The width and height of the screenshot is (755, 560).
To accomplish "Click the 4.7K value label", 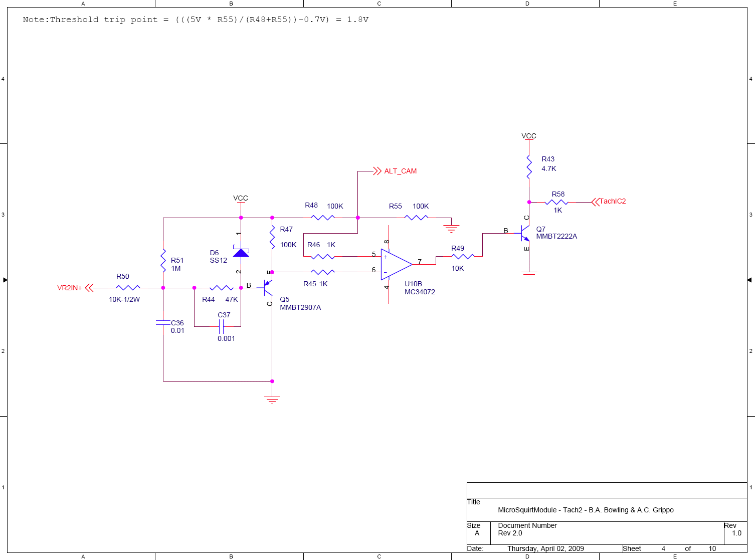I will [x=549, y=168].
